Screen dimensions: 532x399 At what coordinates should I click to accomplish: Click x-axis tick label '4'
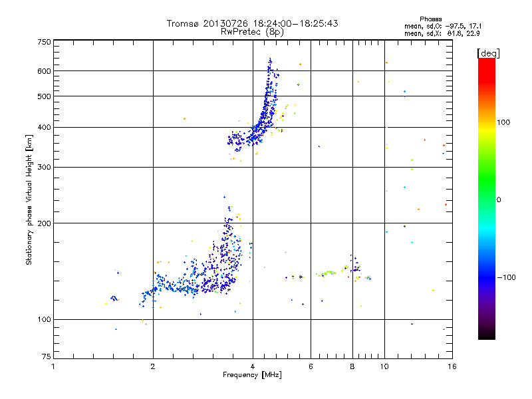[253, 366]
